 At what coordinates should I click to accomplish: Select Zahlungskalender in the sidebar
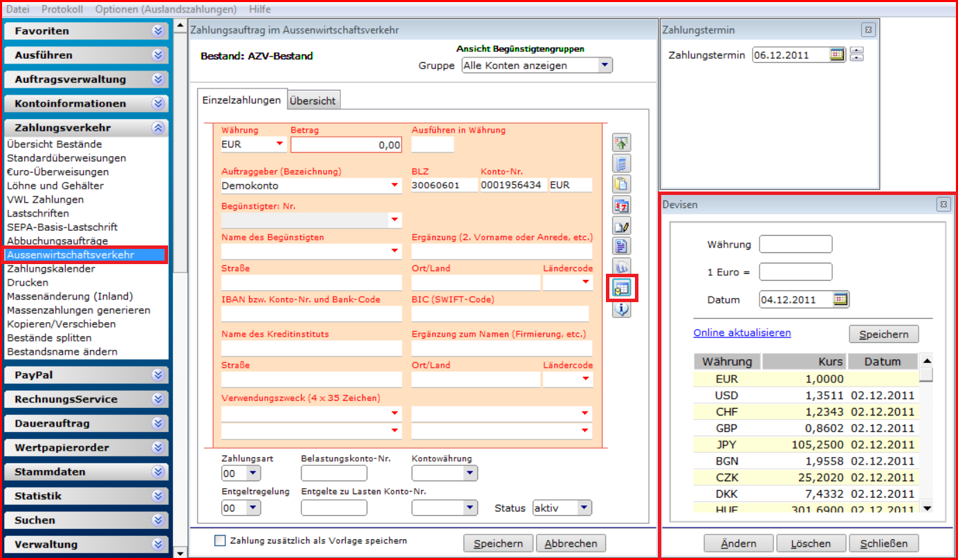(x=51, y=268)
